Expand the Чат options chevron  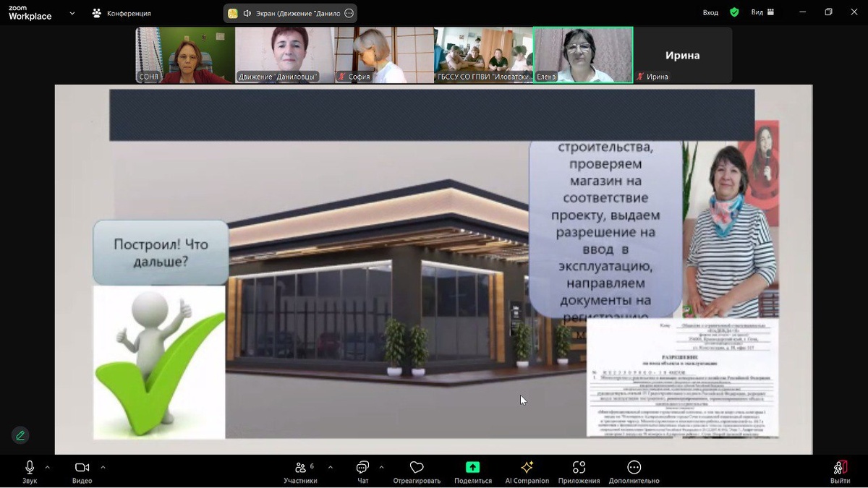pos(381,467)
